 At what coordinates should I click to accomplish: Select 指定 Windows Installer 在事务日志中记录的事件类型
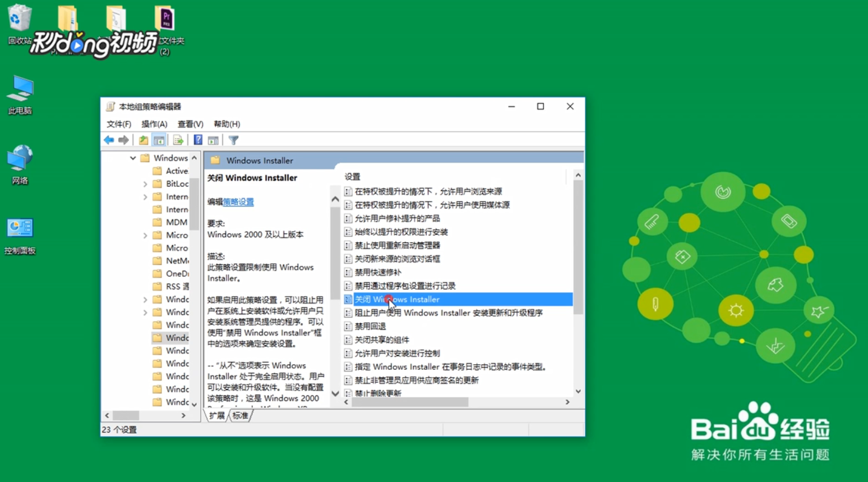click(450, 366)
